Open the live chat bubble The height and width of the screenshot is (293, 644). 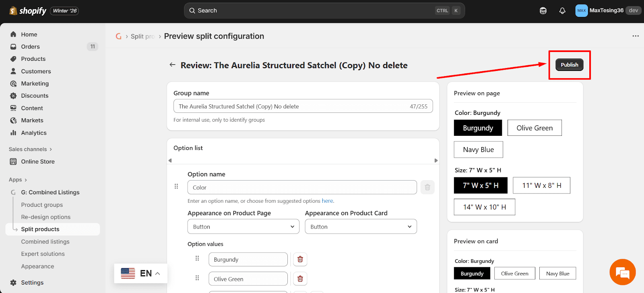tap(623, 272)
